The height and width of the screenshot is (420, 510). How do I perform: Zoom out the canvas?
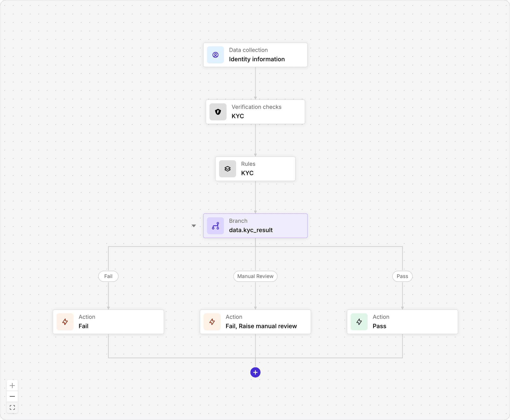(12, 396)
